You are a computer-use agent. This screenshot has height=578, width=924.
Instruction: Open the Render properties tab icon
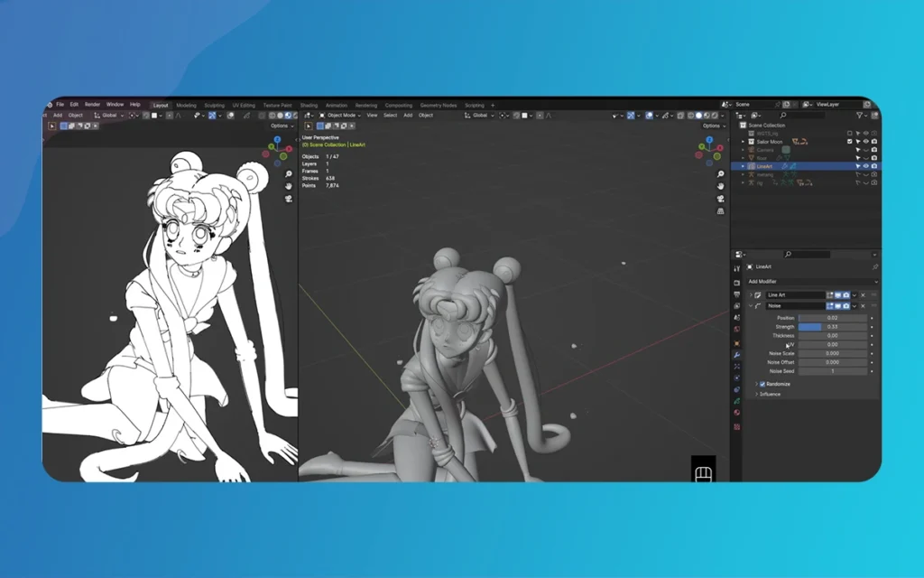[x=736, y=283]
